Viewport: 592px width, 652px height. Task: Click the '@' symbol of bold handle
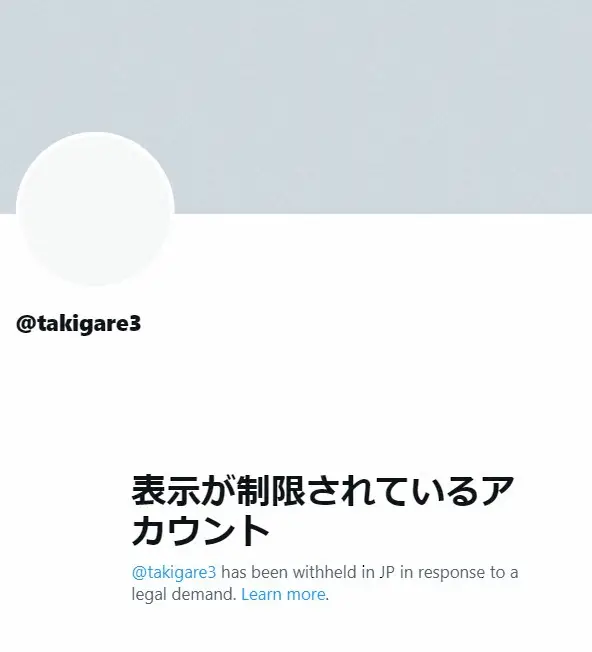(25, 324)
